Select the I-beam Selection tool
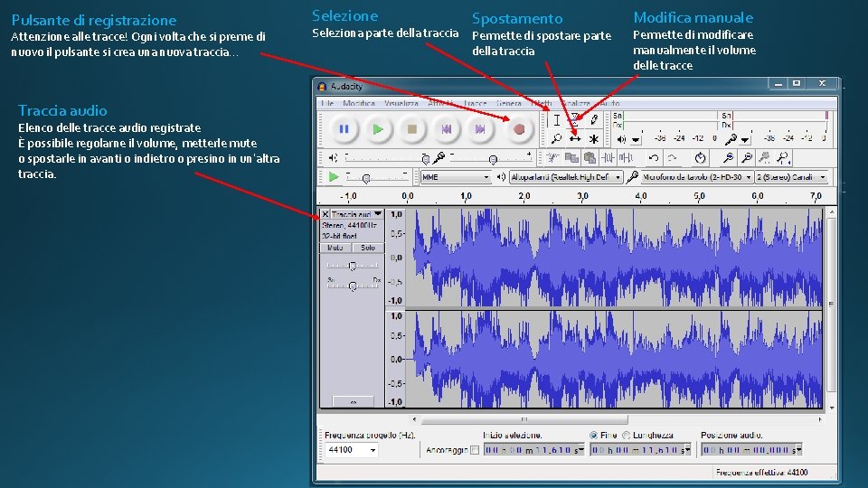 click(x=557, y=120)
